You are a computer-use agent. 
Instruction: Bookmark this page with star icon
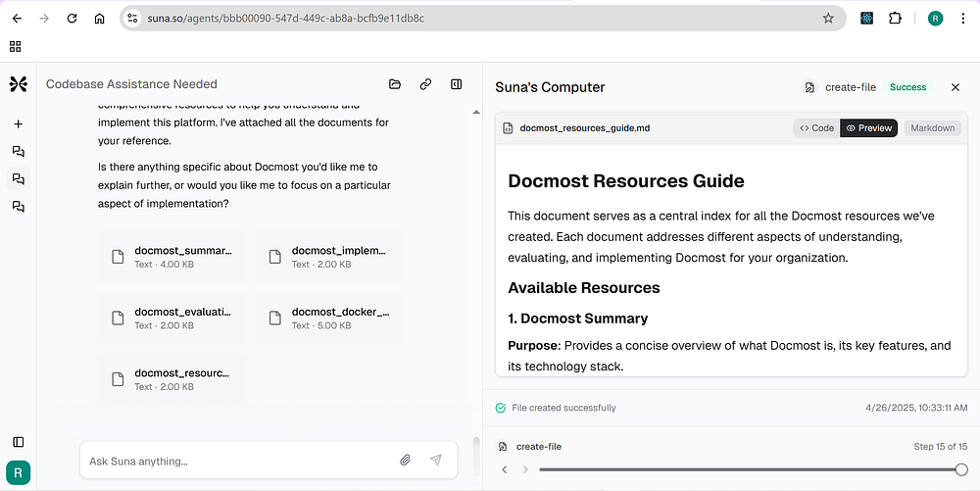828,18
